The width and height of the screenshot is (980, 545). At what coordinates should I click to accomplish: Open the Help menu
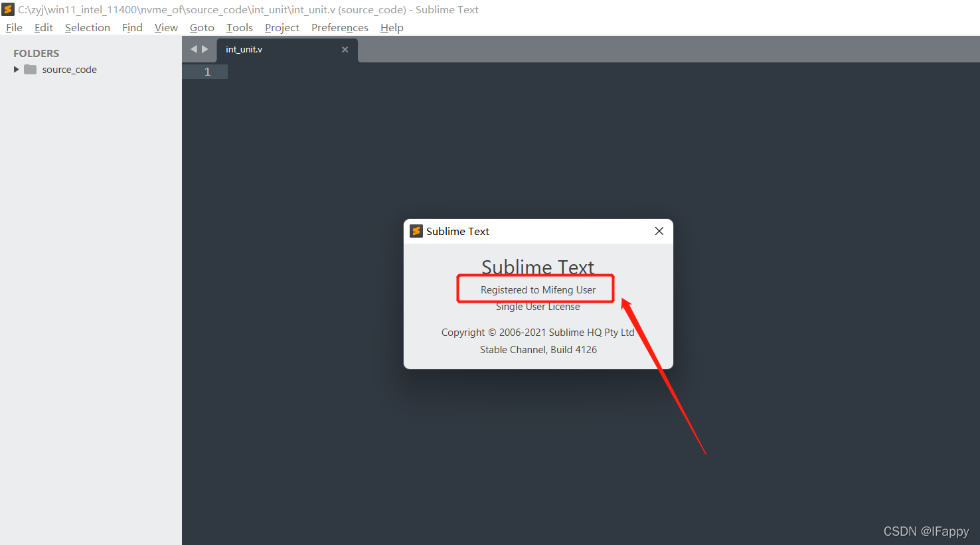pos(392,27)
